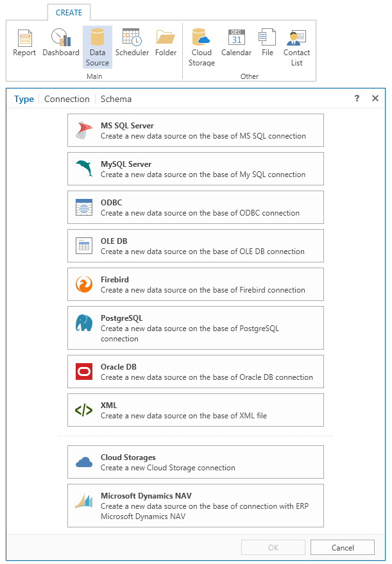Screen dimensions: 392x564
Task: Click the description mentioning OLE DB connection
Action: click(203, 252)
